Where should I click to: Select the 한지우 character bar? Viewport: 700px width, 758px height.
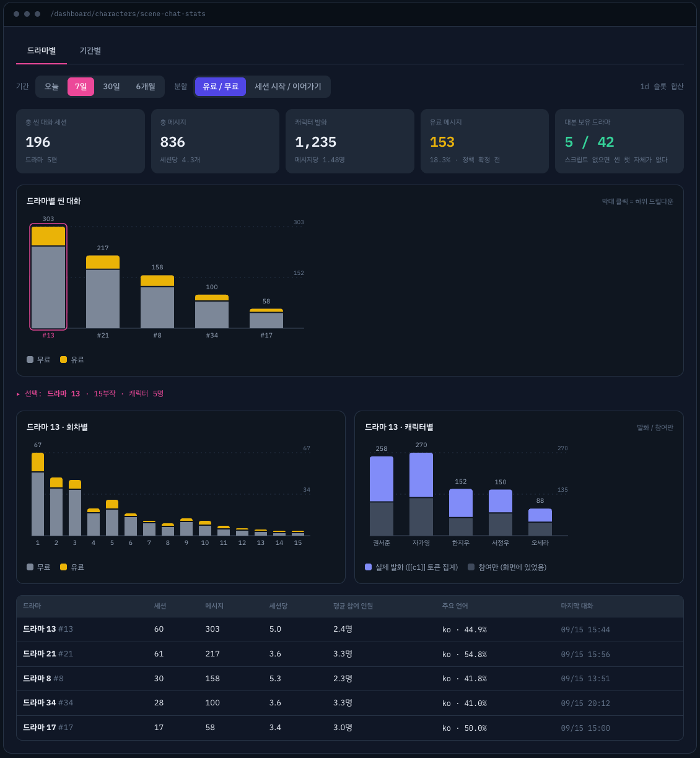[x=461, y=512]
